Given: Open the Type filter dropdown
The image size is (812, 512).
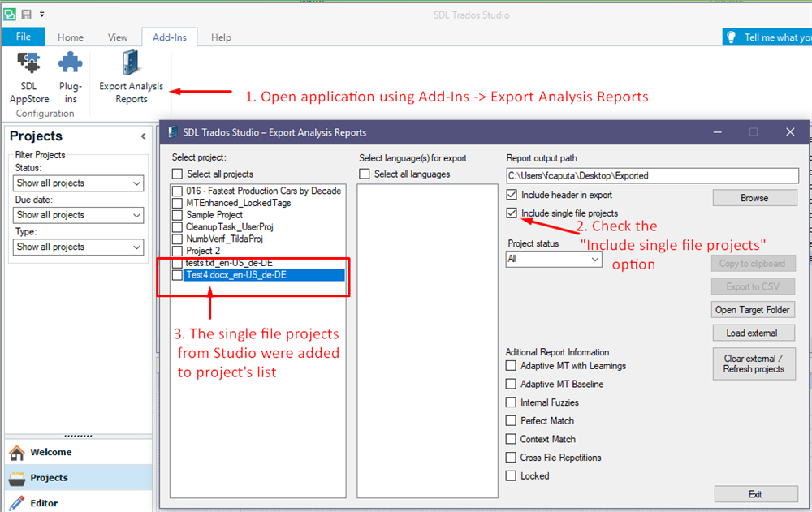Looking at the screenshot, I should coord(78,247).
